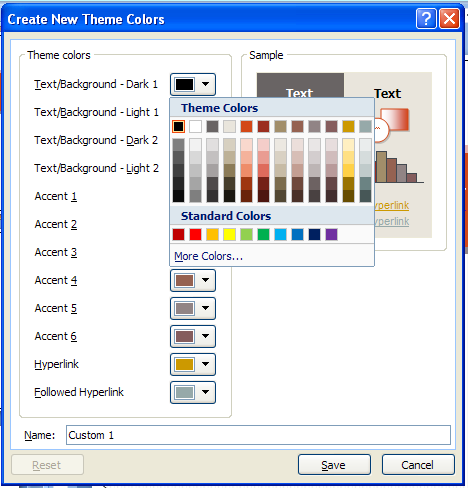
Task: Click the Accent 2 label
Action: click(56, 224)
